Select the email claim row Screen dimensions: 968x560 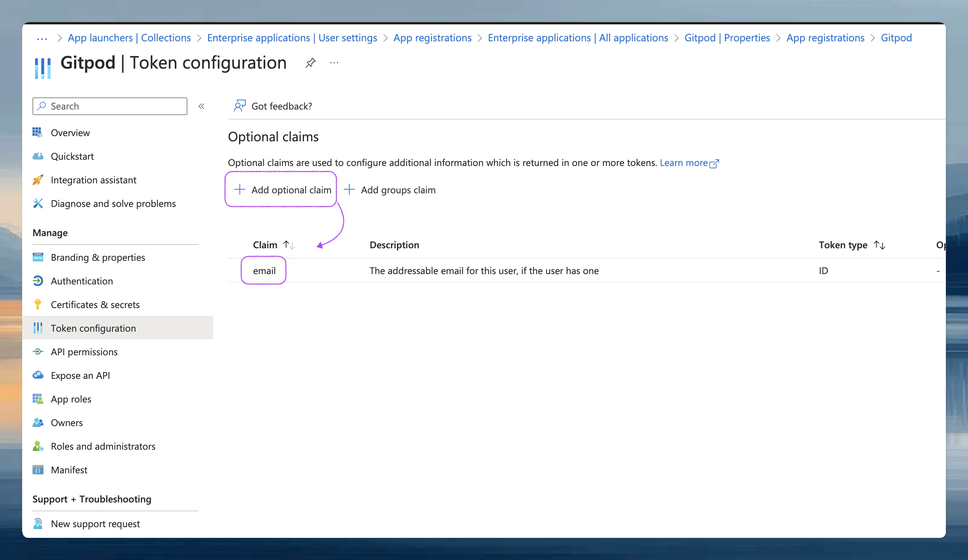click(x=264, y=271)
